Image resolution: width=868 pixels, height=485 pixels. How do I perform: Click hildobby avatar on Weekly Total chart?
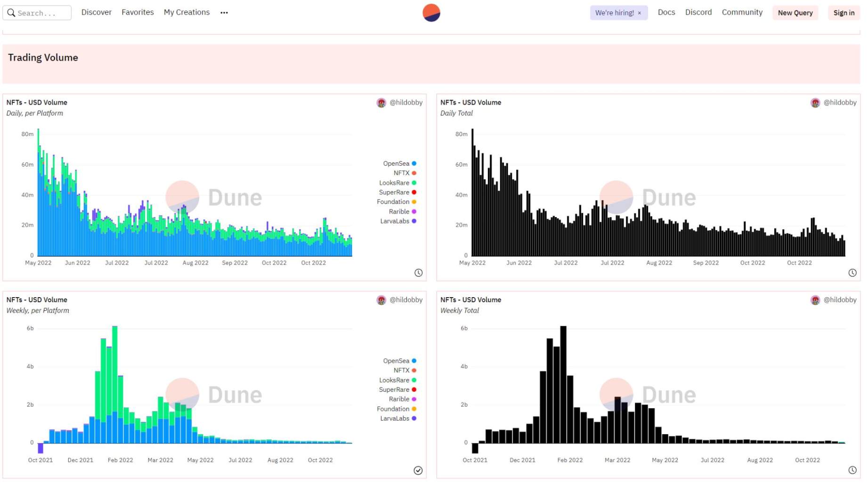(815, 300)
